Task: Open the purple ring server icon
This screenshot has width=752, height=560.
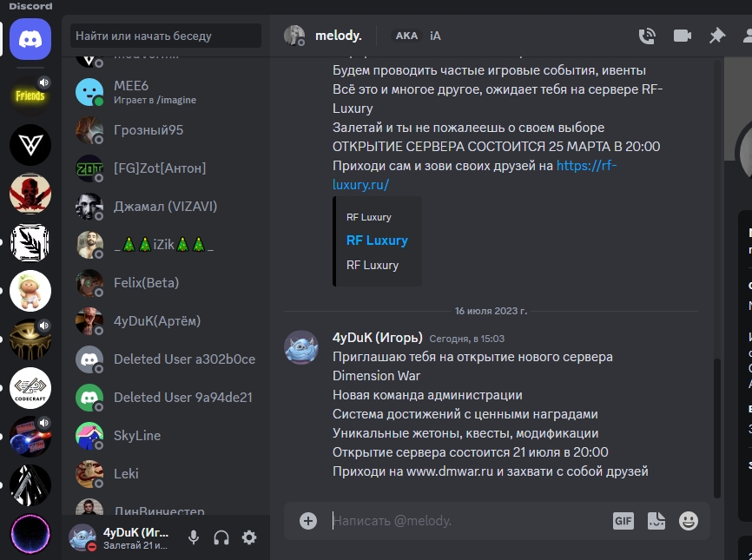Action: coord(30,534)
